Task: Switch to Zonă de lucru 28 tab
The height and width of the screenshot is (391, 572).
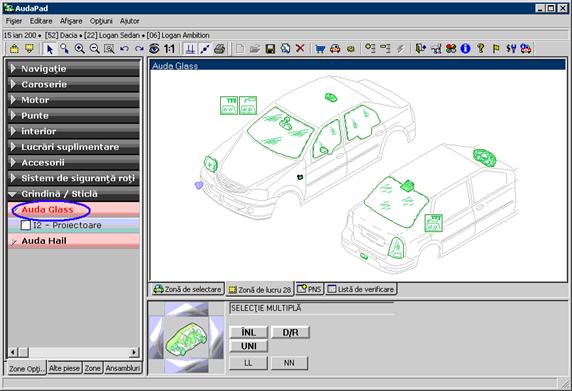Action: click(260, 290)
